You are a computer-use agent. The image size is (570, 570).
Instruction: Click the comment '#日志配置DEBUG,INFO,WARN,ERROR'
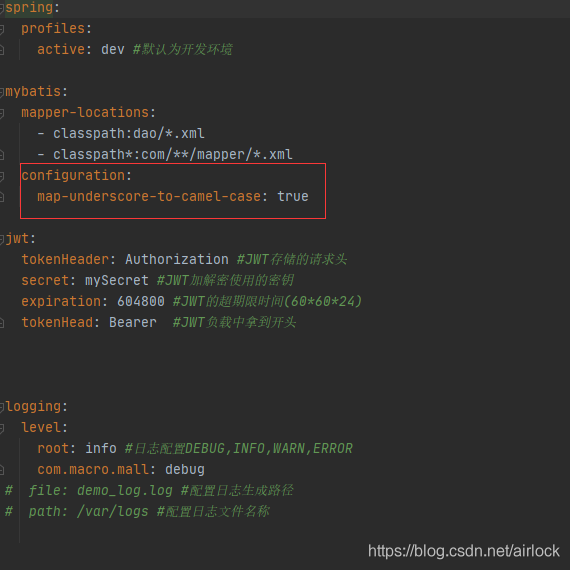pyautogui.click(x=238, y=448)
